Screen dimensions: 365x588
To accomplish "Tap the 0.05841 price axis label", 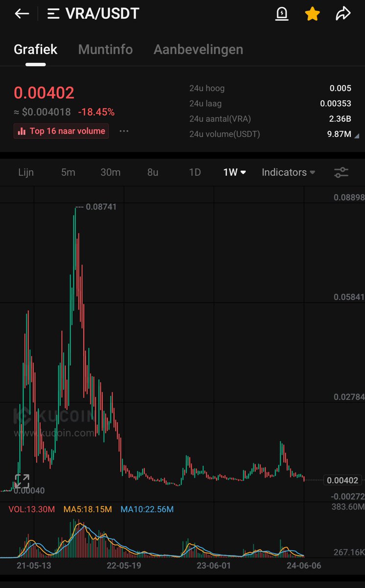I will [x=349, y=297].
